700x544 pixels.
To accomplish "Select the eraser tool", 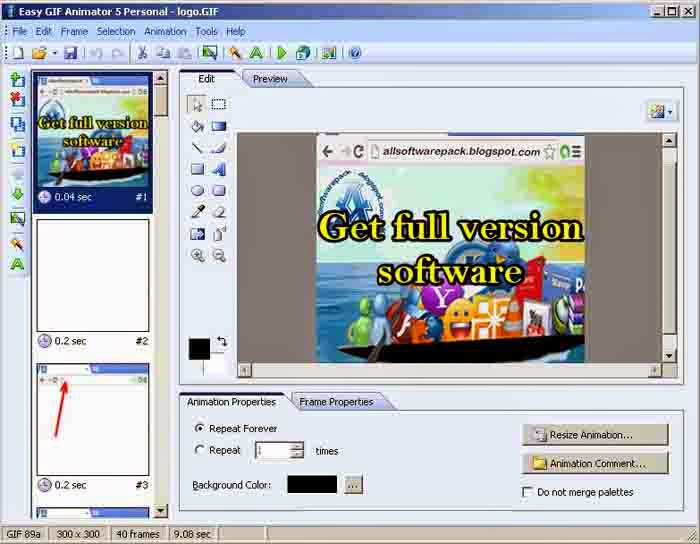I will click(x=219, y=212).
